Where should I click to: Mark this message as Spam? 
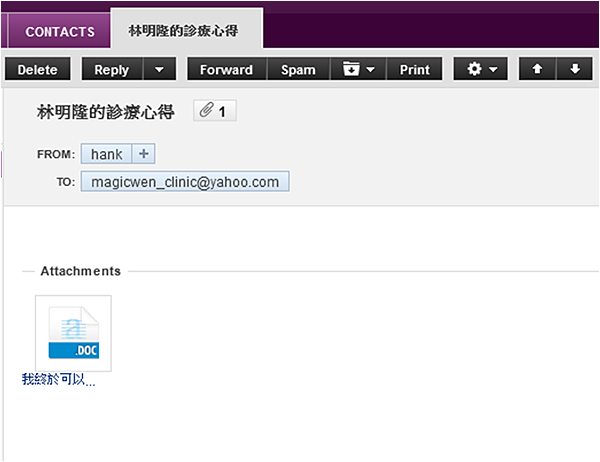[298, 69]
